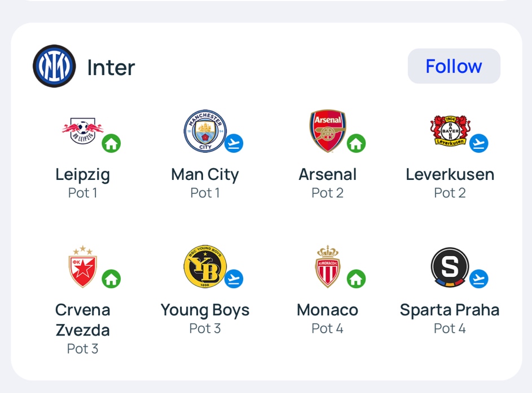Open the Bayer Leverkusen crest
The width and height of the screenshot is (532, 393).
pyautogui.click(x=450, y=131)
